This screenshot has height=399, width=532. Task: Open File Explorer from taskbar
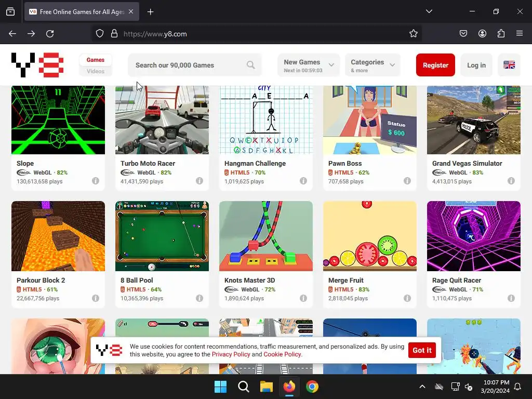pyautogui.click(x=267, y=387)
